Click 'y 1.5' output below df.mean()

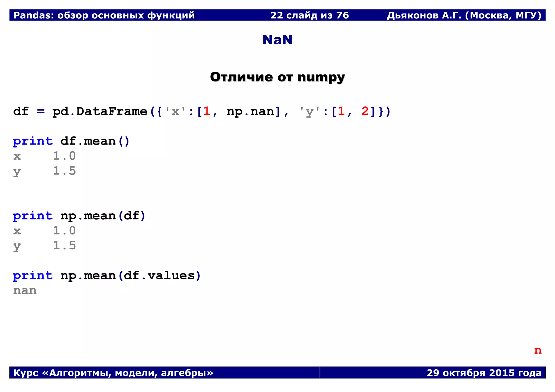pyautogui.click(x=45, y=171)
